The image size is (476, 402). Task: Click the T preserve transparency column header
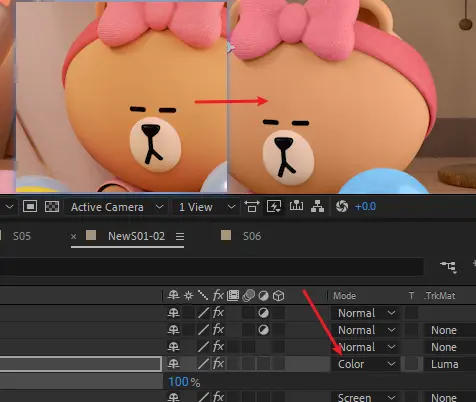click(x=411, y=296)
